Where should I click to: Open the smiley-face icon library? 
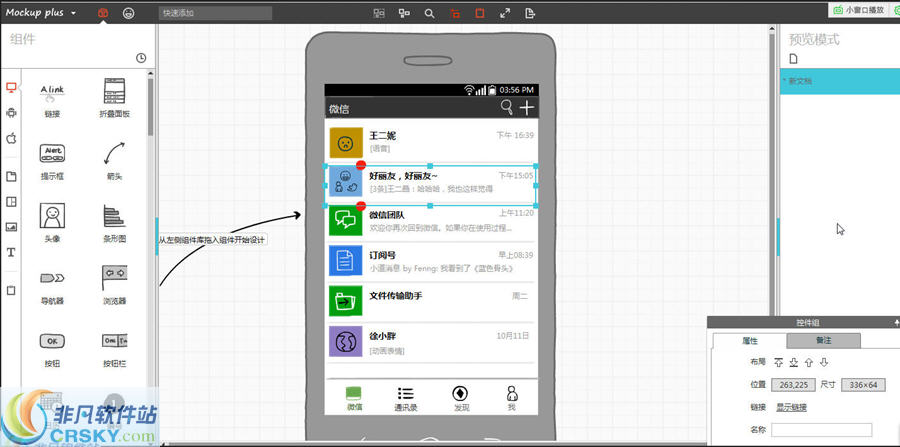click(129, 13)
